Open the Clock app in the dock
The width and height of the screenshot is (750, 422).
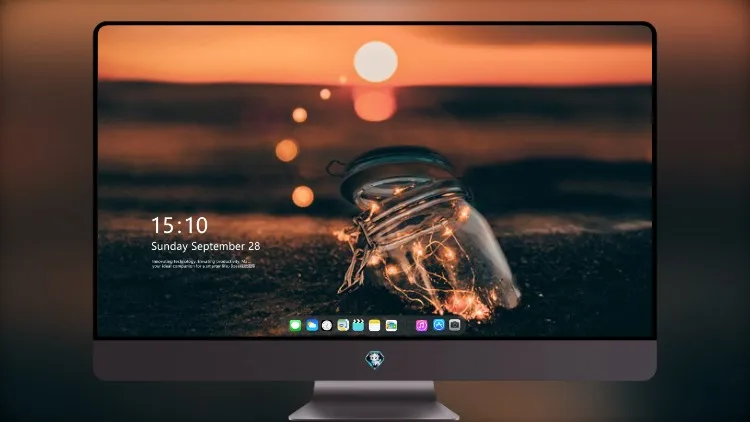tap(327, 325)
